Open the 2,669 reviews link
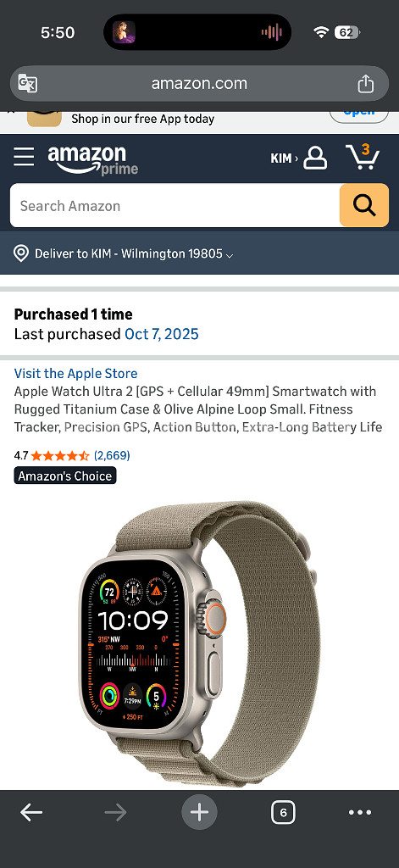 112,455
